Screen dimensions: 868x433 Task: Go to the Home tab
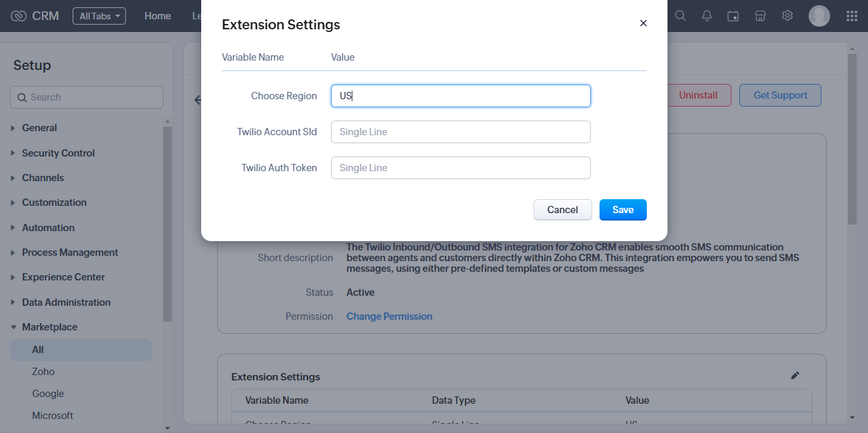158,16
